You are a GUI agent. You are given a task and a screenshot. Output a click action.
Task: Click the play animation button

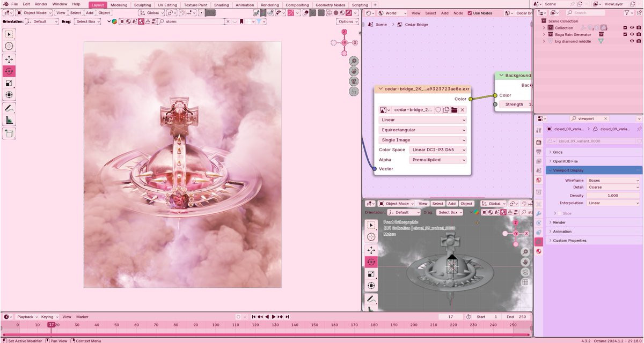(274, 317)
